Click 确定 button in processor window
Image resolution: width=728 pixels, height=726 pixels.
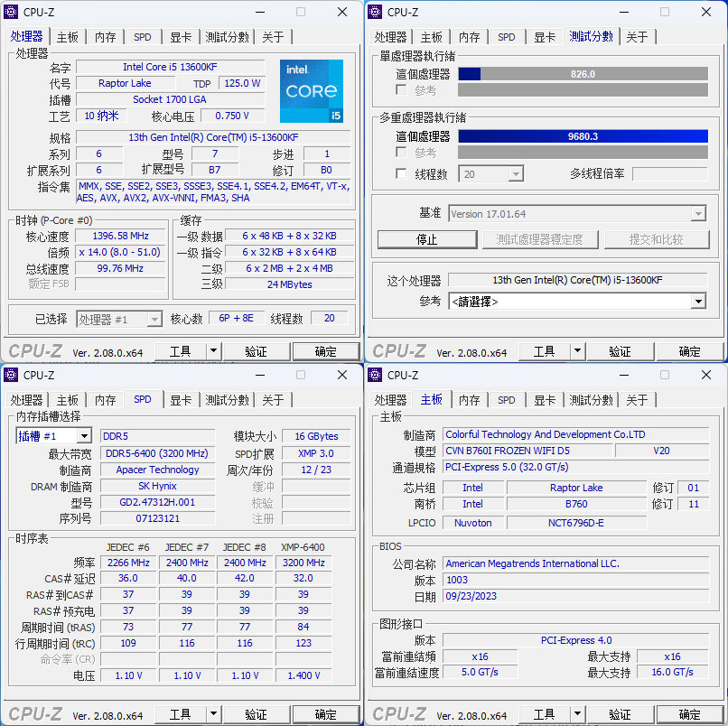tap(326, 351)
